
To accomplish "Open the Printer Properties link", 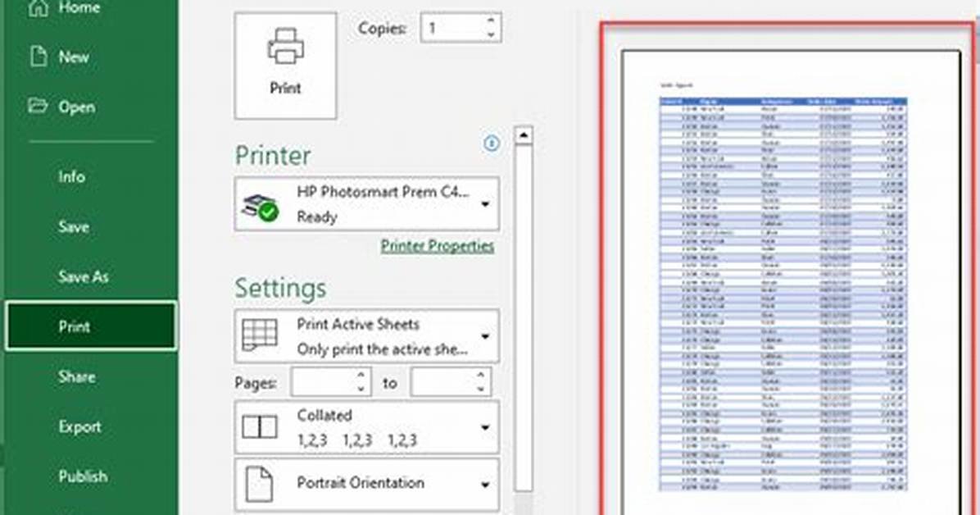I will [x=438, y=246].
